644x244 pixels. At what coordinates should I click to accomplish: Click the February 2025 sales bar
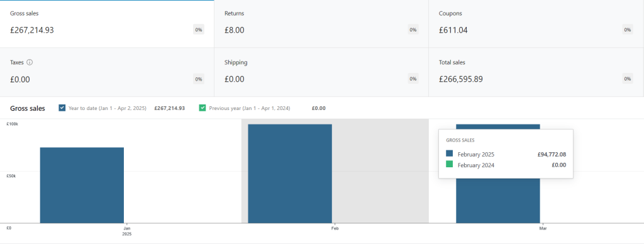[x=290, y=174]
